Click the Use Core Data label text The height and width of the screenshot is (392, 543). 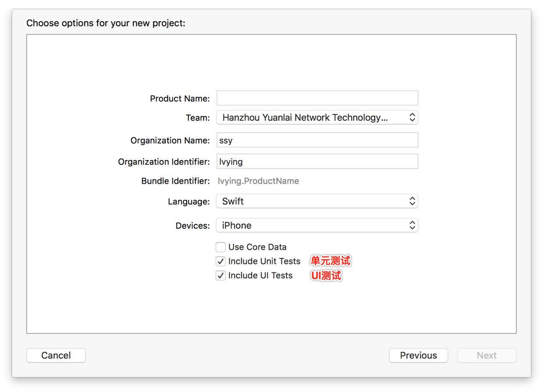257,247
